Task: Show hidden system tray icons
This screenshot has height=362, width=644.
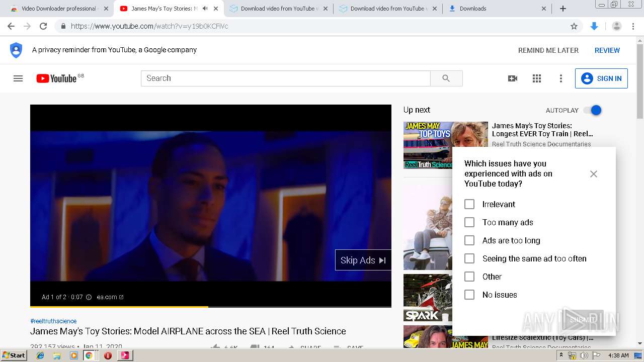Action: (x=561, y=355)
